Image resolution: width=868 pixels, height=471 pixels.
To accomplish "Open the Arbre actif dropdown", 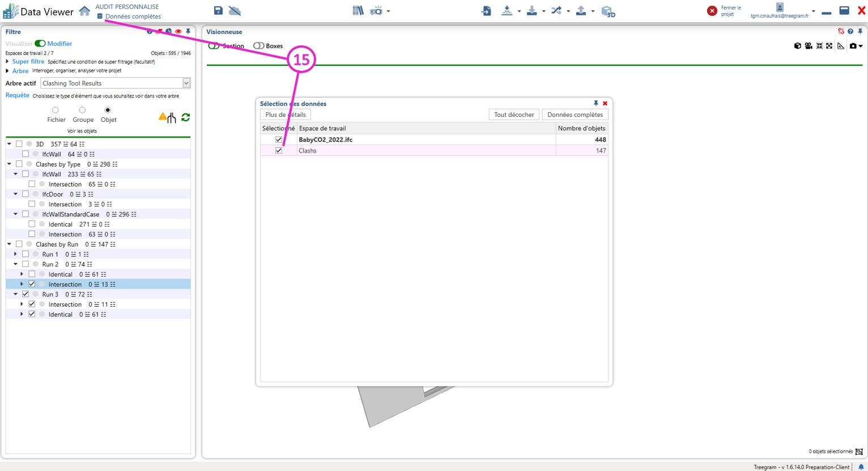I will [186, 83].
